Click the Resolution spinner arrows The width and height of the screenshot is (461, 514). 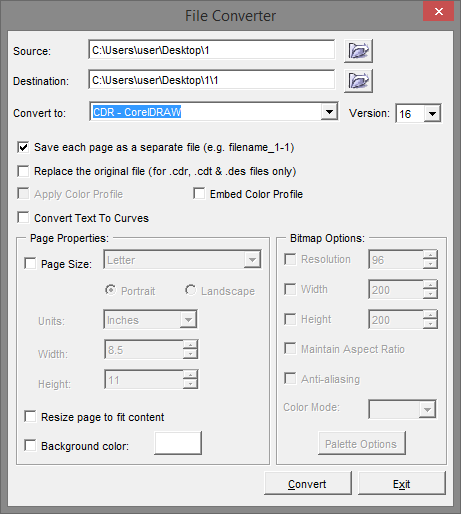click(x=430, y=259)
